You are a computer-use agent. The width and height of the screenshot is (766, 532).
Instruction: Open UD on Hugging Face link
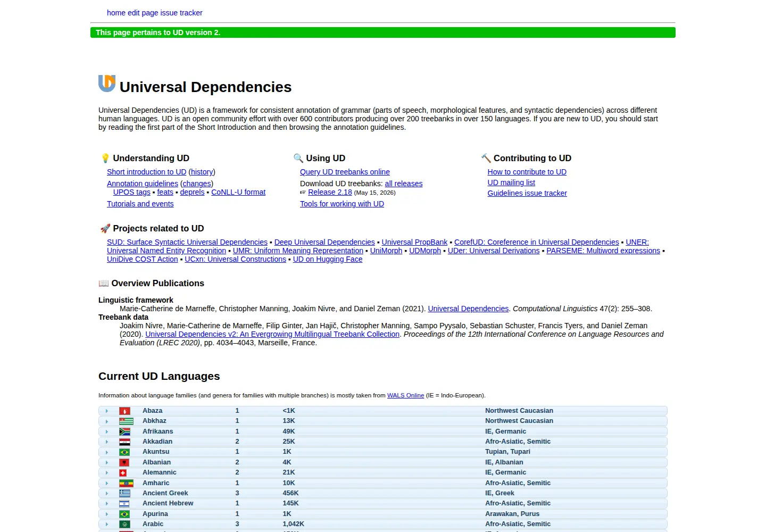click(x=328, y=259)
